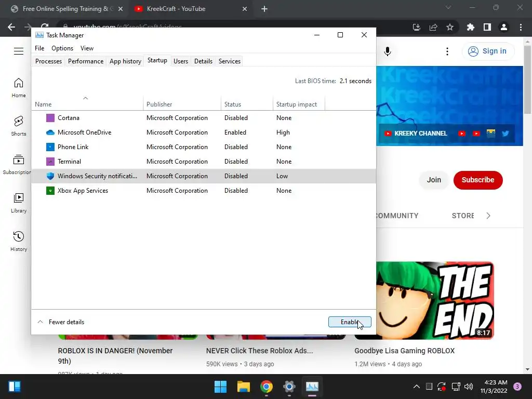Image resolution: width=532 pixels, height=399 pixels.
Task: Show hidden system tray icons chevron
Action: tap(417, 387)
